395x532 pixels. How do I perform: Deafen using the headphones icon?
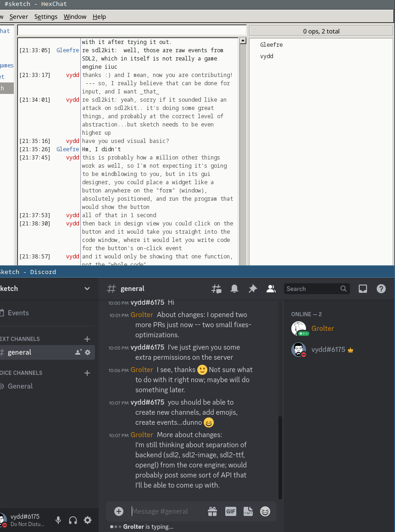click(72, 520)
